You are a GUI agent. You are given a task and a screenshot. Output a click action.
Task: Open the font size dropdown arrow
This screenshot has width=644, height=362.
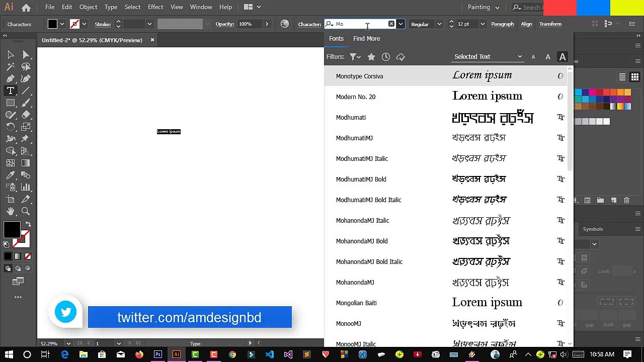coord(482,24)
